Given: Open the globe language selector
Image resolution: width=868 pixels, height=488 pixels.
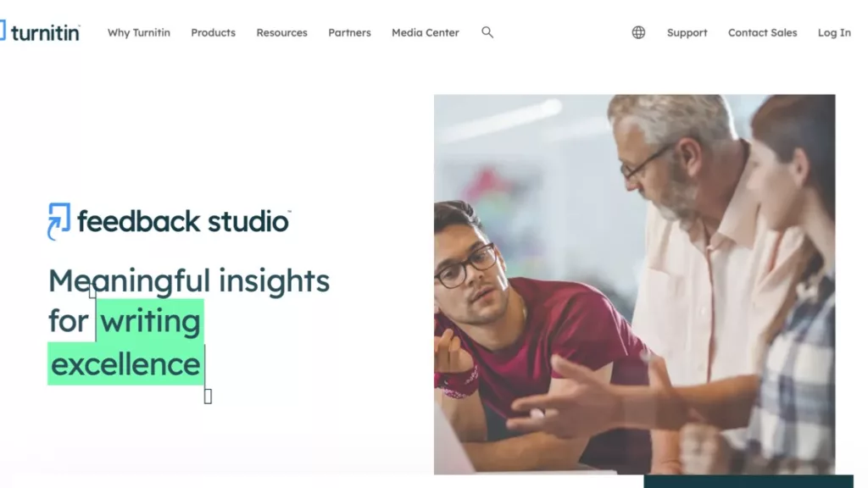Looking at the screenshot, I should 638,33.
